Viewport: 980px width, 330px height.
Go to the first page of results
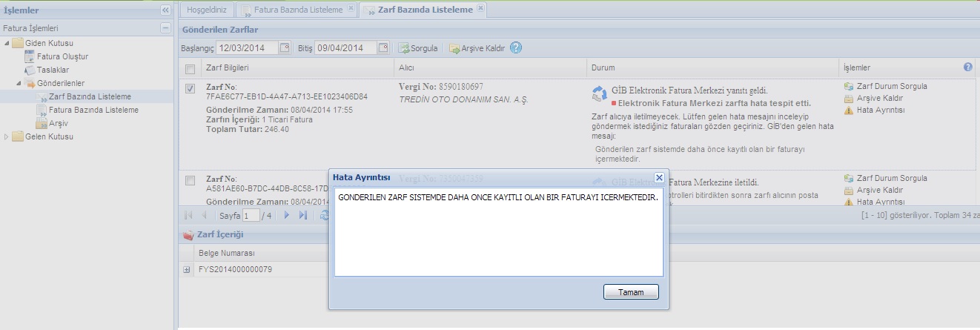pyautogui.click(x=188, y=215)
